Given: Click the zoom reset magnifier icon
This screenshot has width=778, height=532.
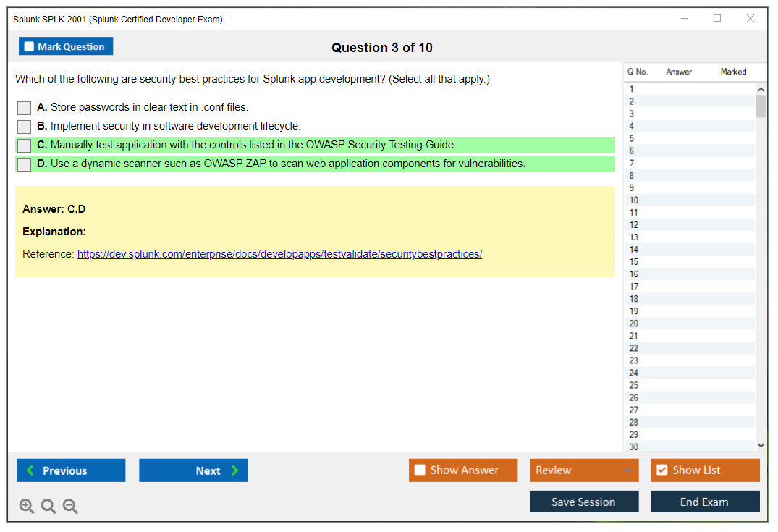Looking at the screenshot, I should pos(48,507).
